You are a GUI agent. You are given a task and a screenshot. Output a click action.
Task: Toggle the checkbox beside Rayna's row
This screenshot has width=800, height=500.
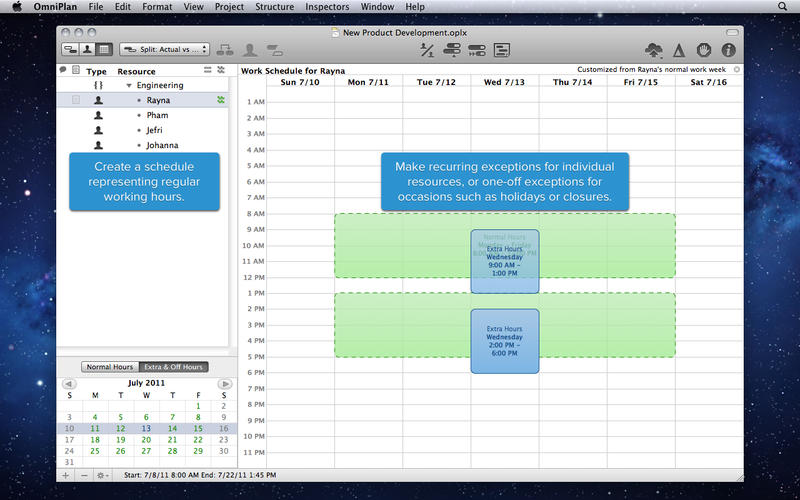[x=76, y=100]
